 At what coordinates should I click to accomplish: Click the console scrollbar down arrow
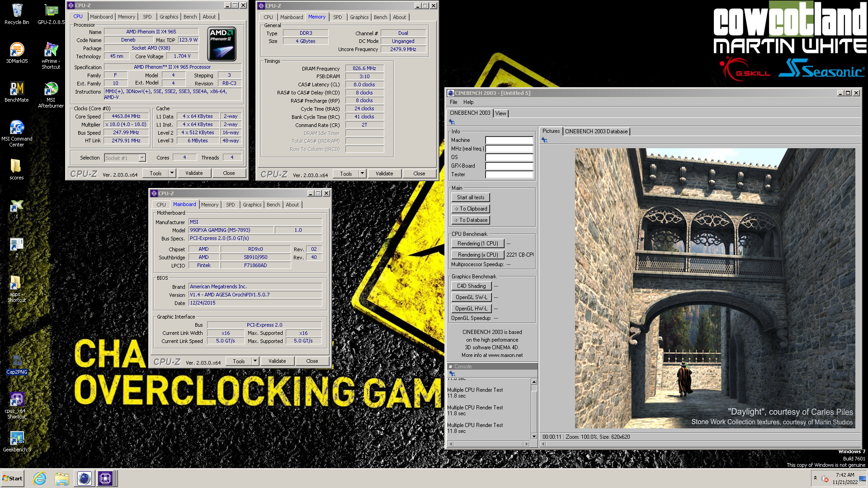[534, 436]
